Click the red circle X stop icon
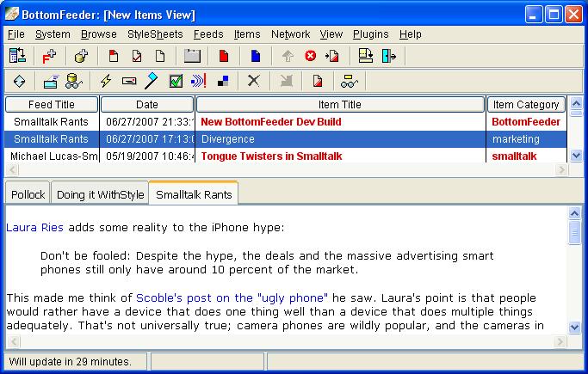Image resolution: width=588 pixels, height=374 pixels. [x=310, y=56]
